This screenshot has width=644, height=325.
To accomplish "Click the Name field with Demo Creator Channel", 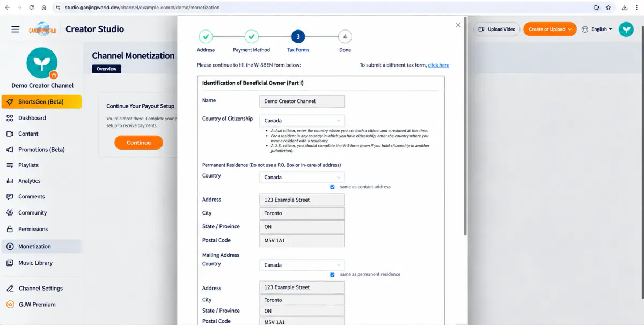I will pyautogui.click(x=302, y=101).
